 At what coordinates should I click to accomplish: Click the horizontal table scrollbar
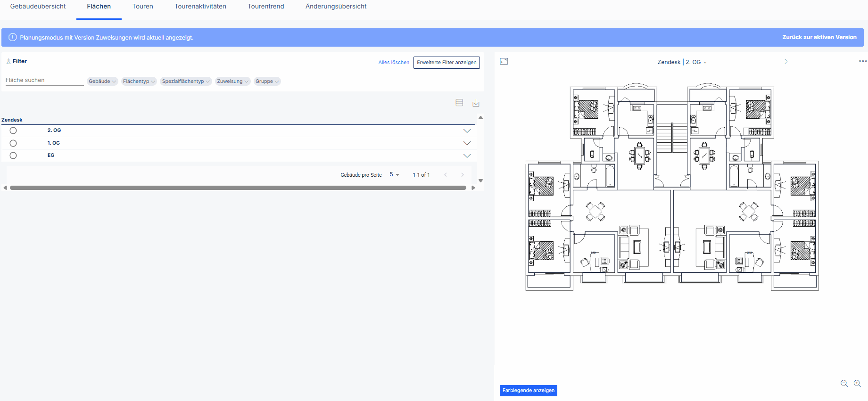point(238,188)
